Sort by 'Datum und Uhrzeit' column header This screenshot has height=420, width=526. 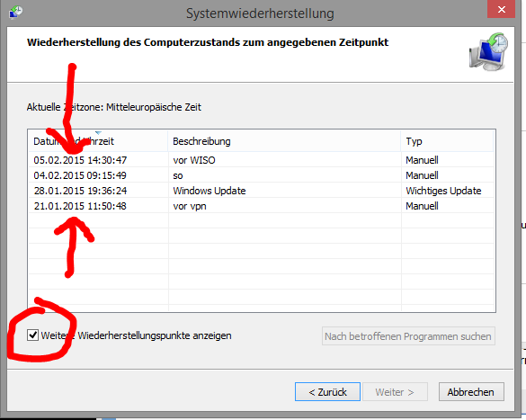(97, 141)
